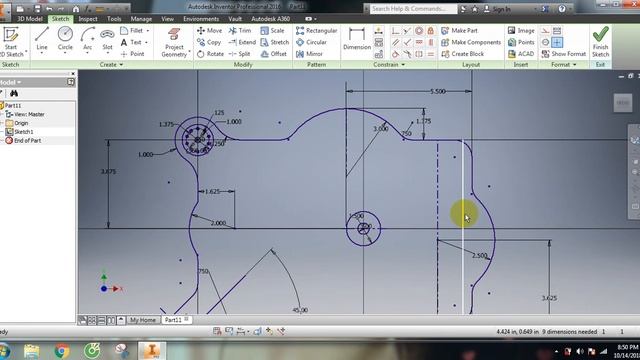The height and width of the screenshot is (360, 640).
Task: Open File Explorer from the taskbar
Action: tap(31, 351)
